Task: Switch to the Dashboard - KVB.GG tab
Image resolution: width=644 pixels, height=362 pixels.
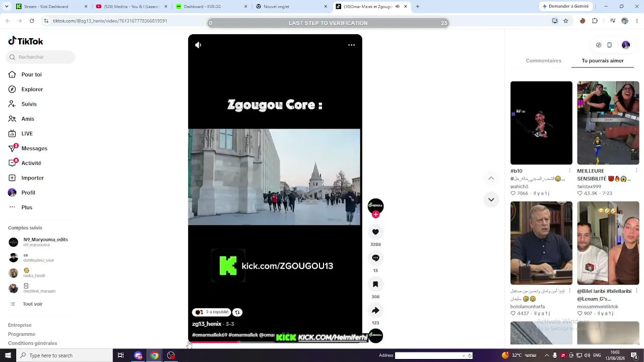Action: 211,7
